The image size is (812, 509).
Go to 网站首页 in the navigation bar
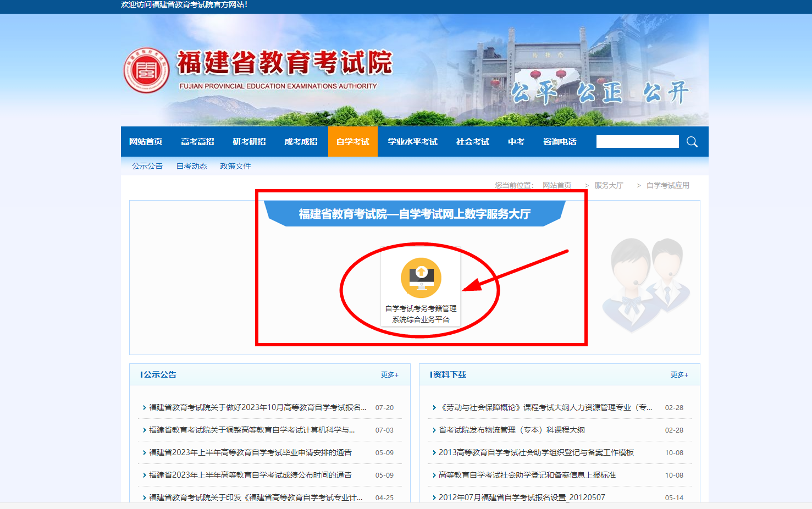pos(146,142)
